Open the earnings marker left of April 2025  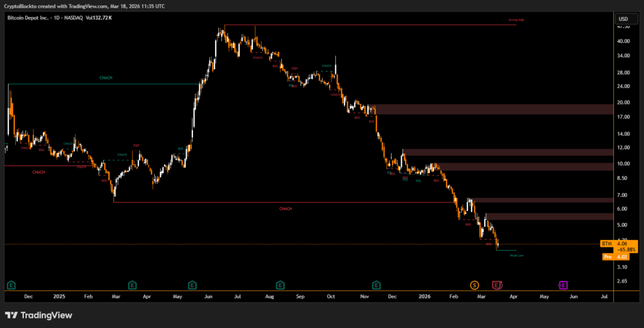[x=132, y=285]
